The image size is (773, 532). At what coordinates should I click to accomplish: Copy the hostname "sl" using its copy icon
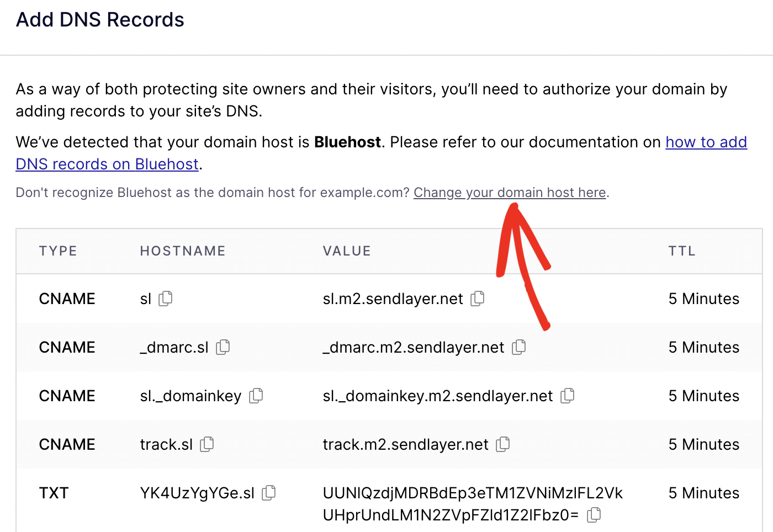pyautogui.click(x=166, y=298)
